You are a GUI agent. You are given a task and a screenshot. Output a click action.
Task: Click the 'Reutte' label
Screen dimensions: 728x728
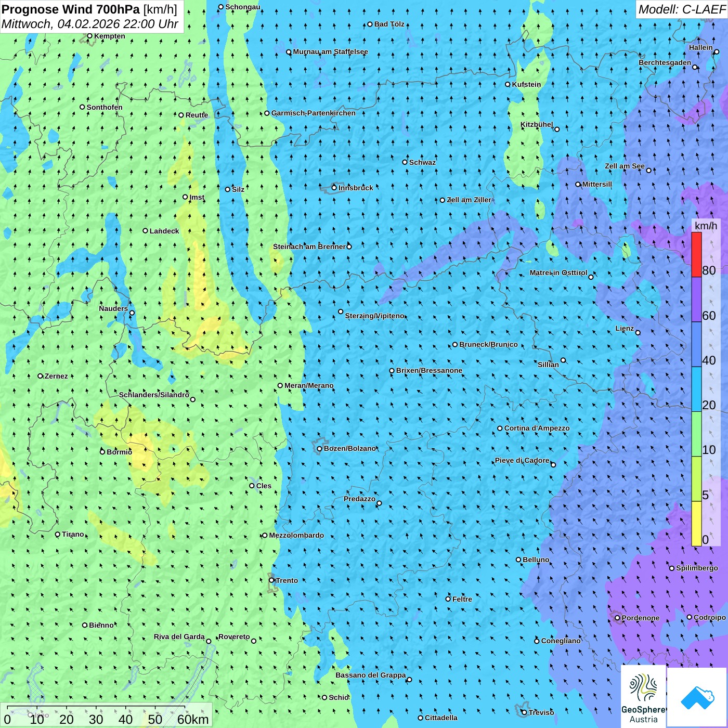pyautogui.click(x=197, y=115)
